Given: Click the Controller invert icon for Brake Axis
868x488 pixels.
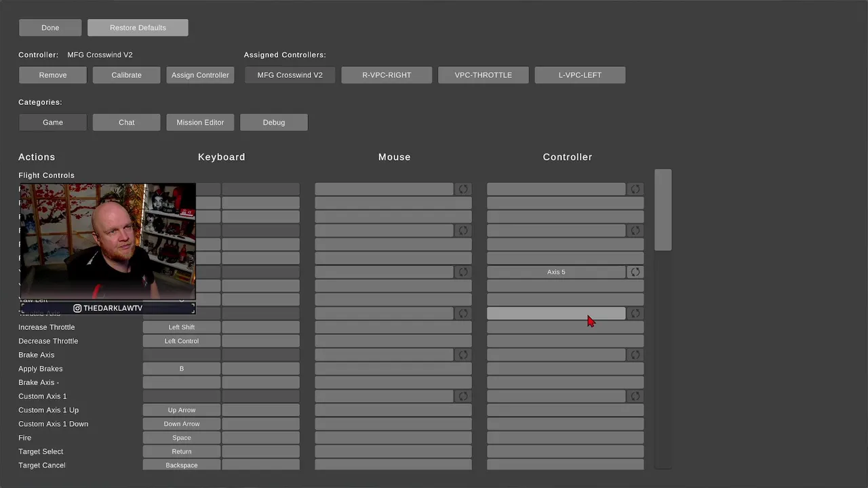Looking at the screenshot, I should (x=635, y=354).
